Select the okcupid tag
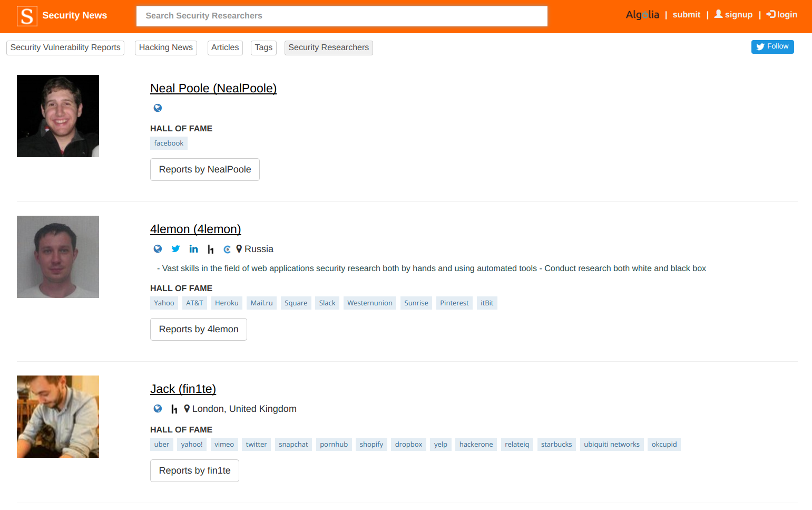This screenshot has width=812, height=510. (x=664, y=445)
